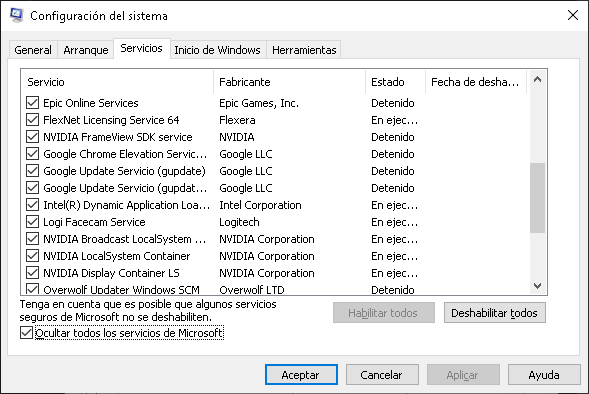The image size is (589, 394).
Task: Uncheck Google Chrome Elevation Service checkbox
Action: pyautogui.click(x=33, y=154)
